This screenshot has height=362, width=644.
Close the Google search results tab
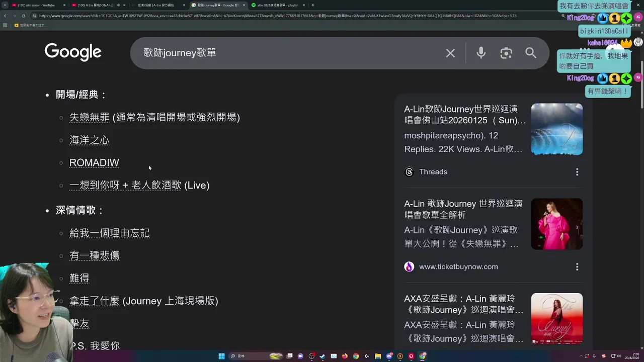(x=244, y=5)
